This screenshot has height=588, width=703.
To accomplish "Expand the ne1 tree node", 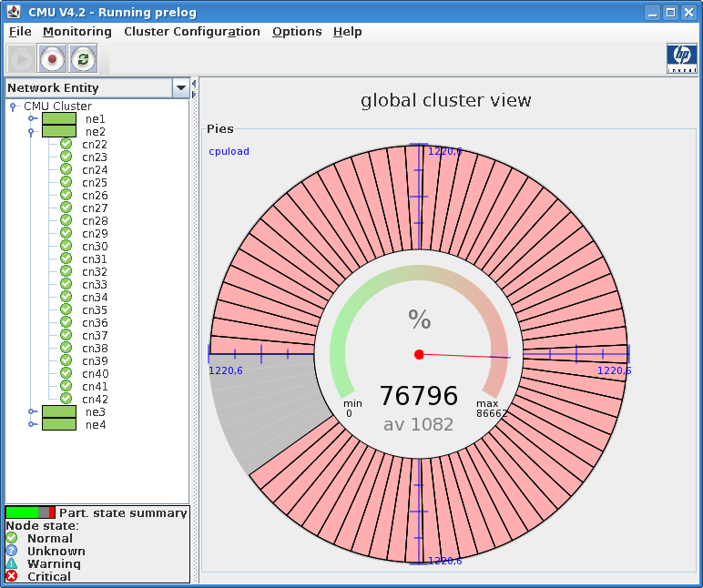I will click(x=31, y=119).
